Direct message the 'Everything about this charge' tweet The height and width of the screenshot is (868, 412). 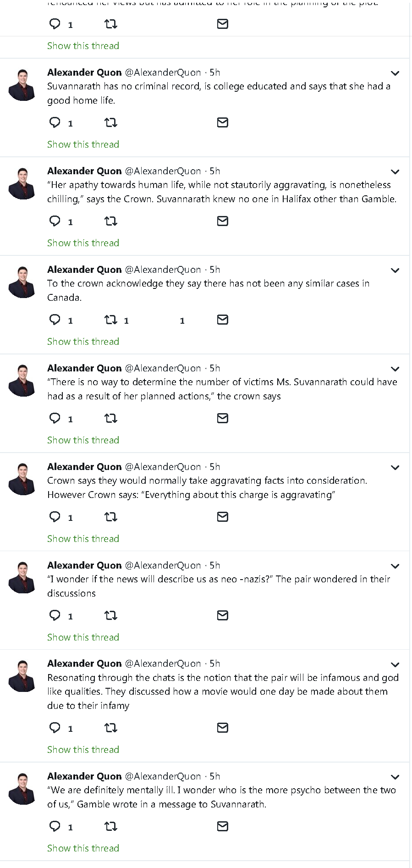point(223,517)
